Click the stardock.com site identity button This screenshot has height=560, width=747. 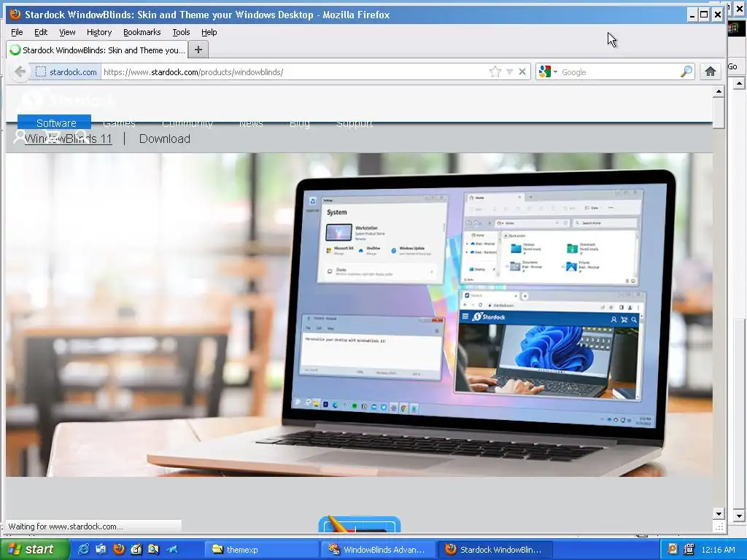click(66, 72)
